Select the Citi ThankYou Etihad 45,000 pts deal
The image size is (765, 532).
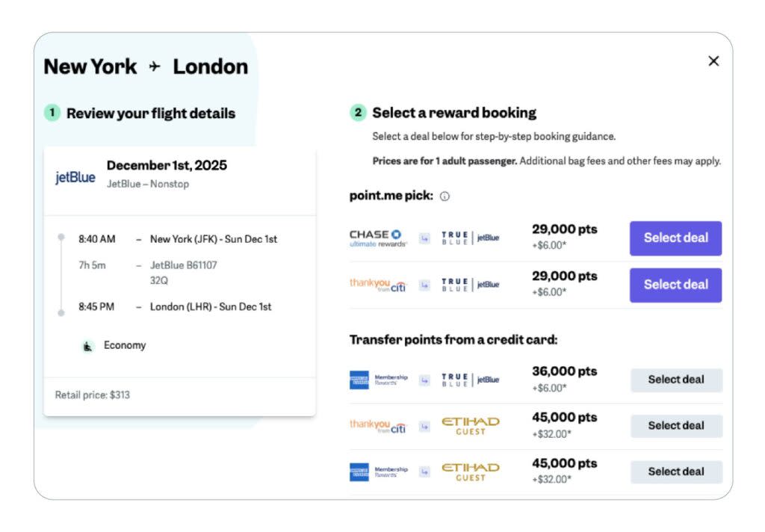click(676, 426)
